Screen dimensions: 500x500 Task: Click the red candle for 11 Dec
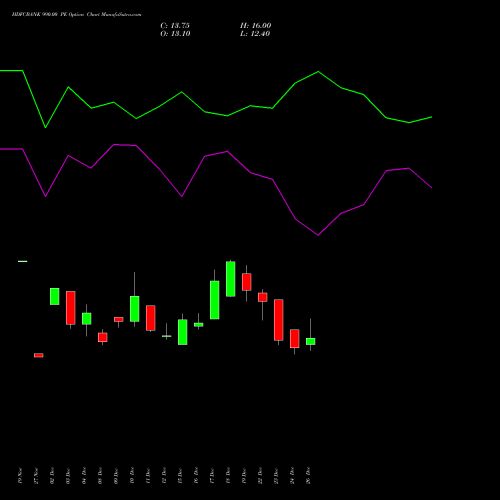(x=151, y=318)
